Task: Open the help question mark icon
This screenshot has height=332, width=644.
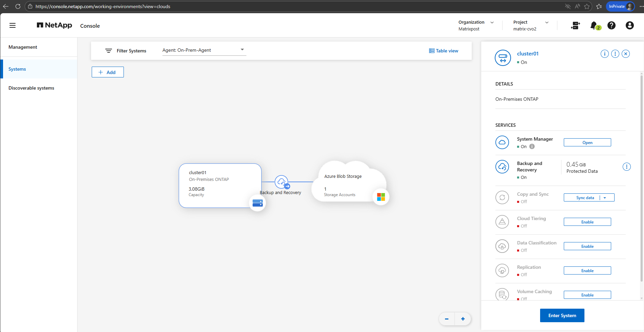Action: pos(611,25)
